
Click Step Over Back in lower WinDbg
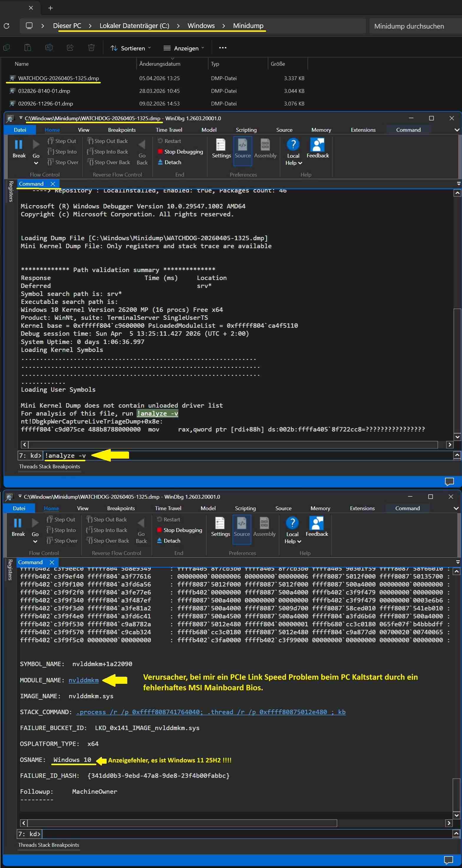(x=108, y=541)
